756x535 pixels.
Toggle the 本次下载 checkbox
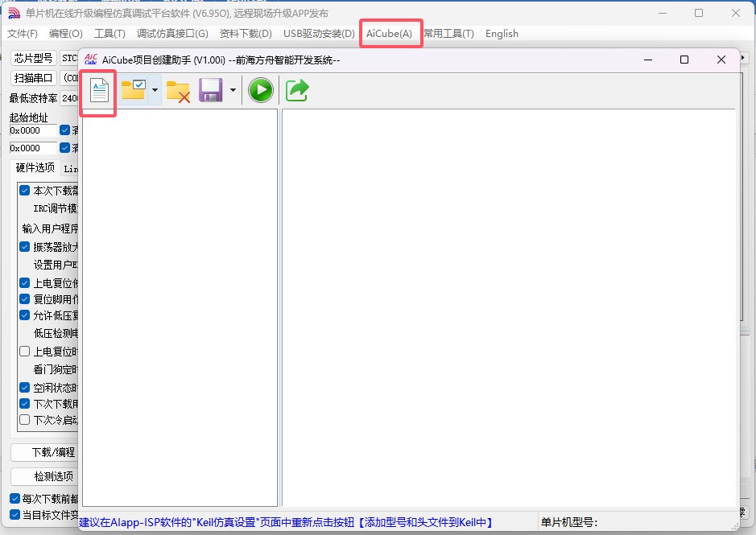point(25,191)
